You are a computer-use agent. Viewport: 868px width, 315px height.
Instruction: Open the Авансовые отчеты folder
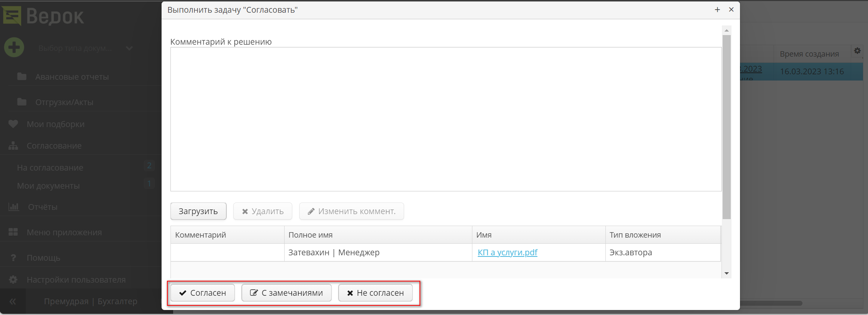coord(72,77)
